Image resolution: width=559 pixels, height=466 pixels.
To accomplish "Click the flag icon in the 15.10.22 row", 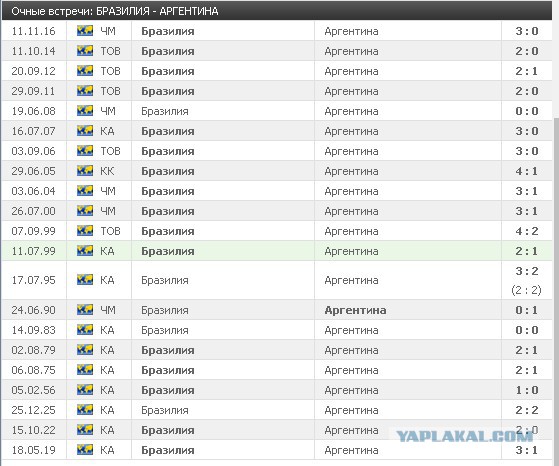I will click(85, 430).
